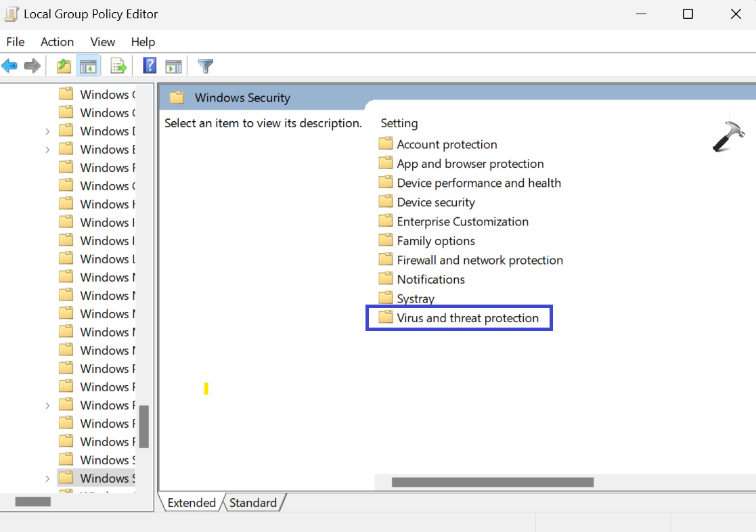Expand the Windows E tree folder
The width and height of the screenshot is (756, 532).
click(47, 150)
